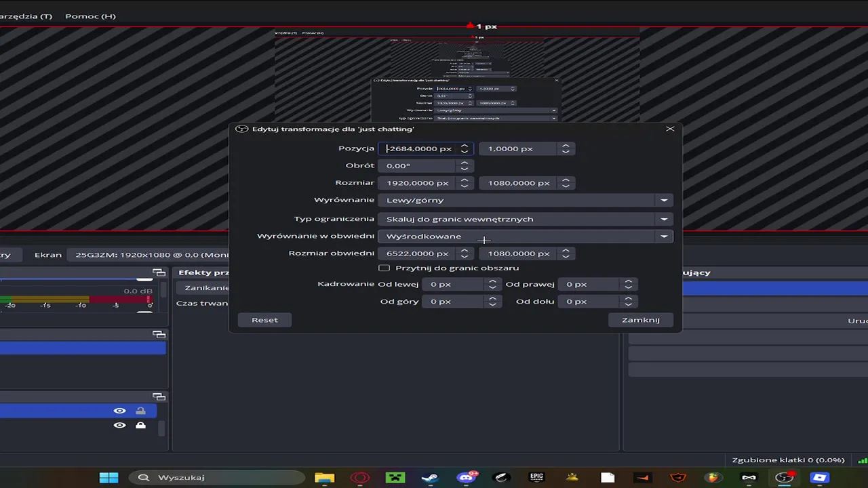Increase Rozmiar width with up arrow
Screen dimensions: 868x488
(465, 180)
